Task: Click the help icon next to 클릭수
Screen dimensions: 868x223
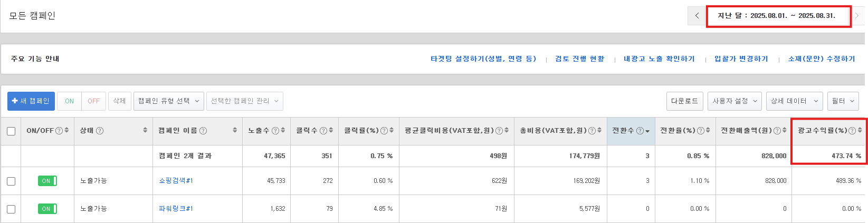Action: point(323,130)
